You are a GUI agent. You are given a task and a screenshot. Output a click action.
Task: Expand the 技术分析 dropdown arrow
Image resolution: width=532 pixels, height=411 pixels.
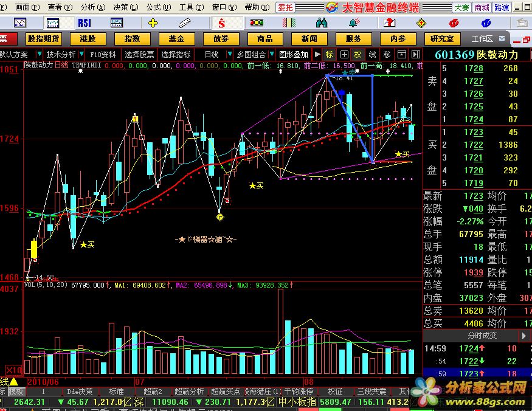click(81, 54)
